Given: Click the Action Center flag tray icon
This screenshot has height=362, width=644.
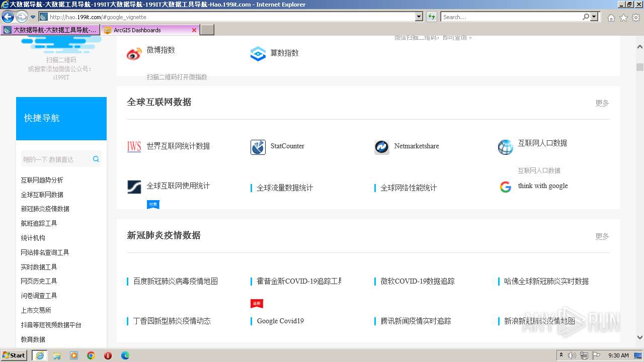Looking at the screenshot, I should (x=596, y=355).
